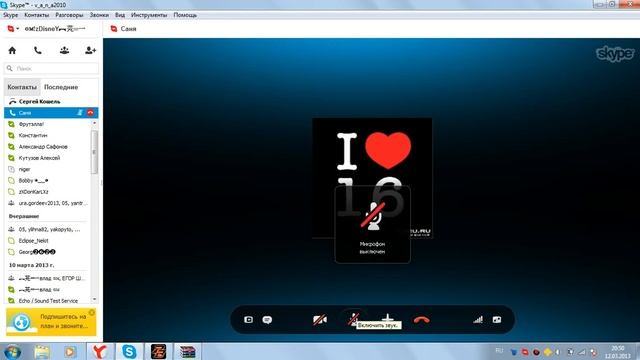The height and width of the screenshot is (360, 640).
Task: Select contact Александр Сафонов
Action: pyautogui.click(x=48, y=147)
